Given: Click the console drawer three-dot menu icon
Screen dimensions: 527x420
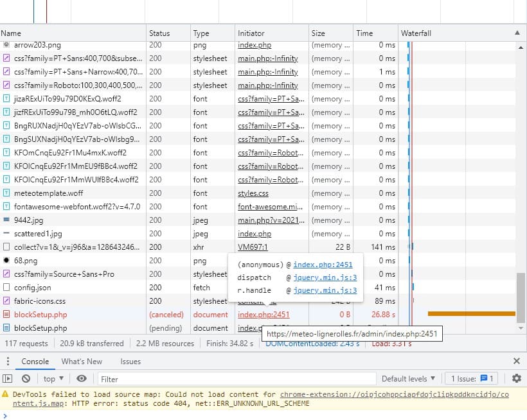Looking at the screenshot, I should (x=8, y=362).
